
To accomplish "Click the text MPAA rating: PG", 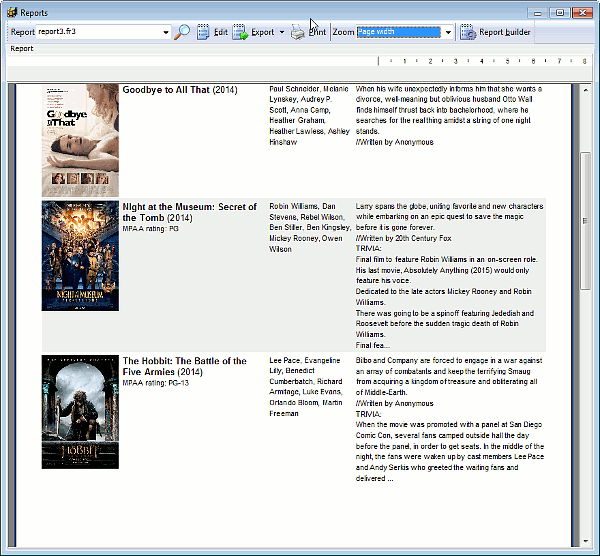I will coord(150,228).
